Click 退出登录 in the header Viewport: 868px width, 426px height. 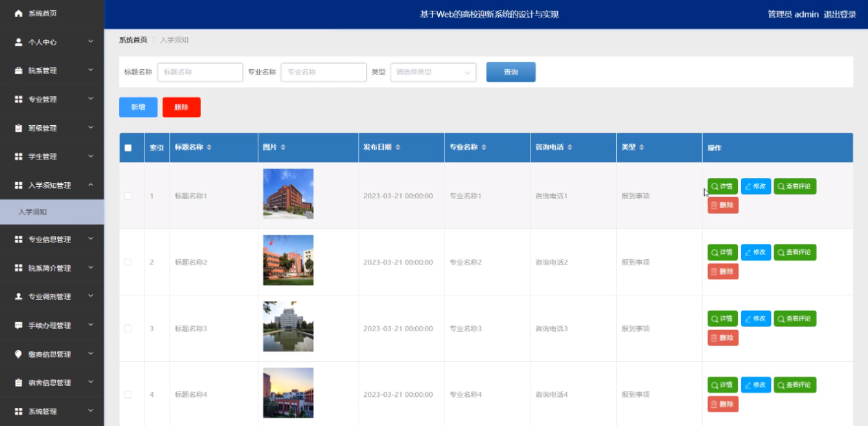pos(840,14)
